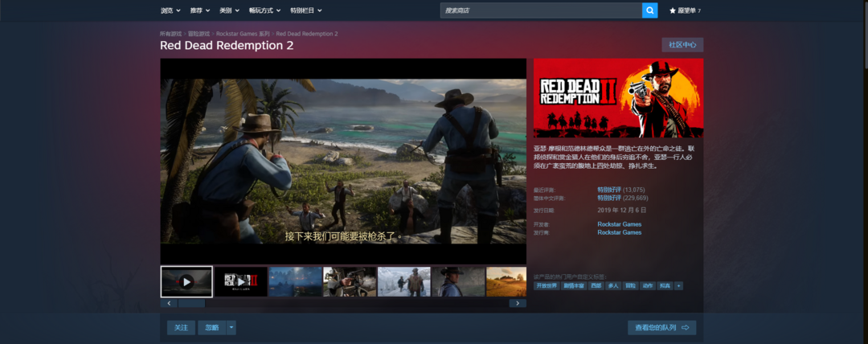
Task: Click the magnifier search button
Action: (x=649, y=10)
